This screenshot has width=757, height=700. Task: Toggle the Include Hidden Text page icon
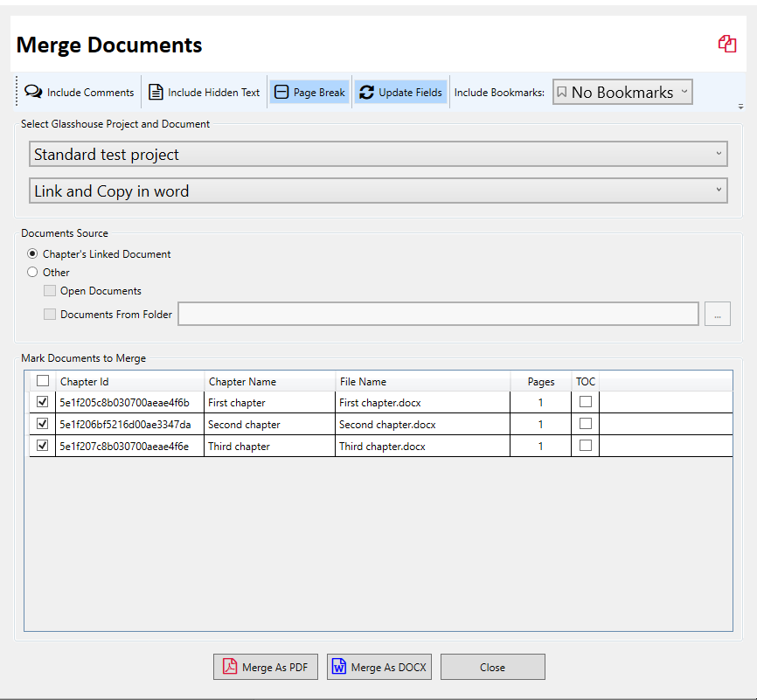click(156, 92)
